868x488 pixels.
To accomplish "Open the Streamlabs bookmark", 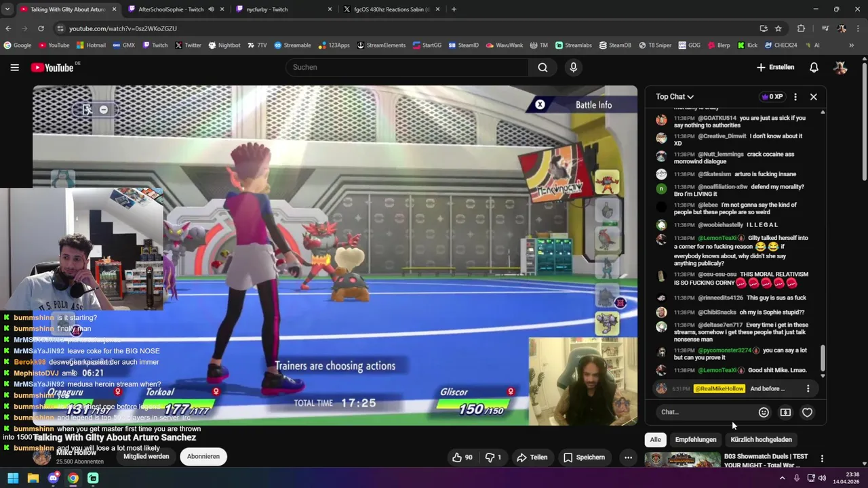I will (574, 45).
